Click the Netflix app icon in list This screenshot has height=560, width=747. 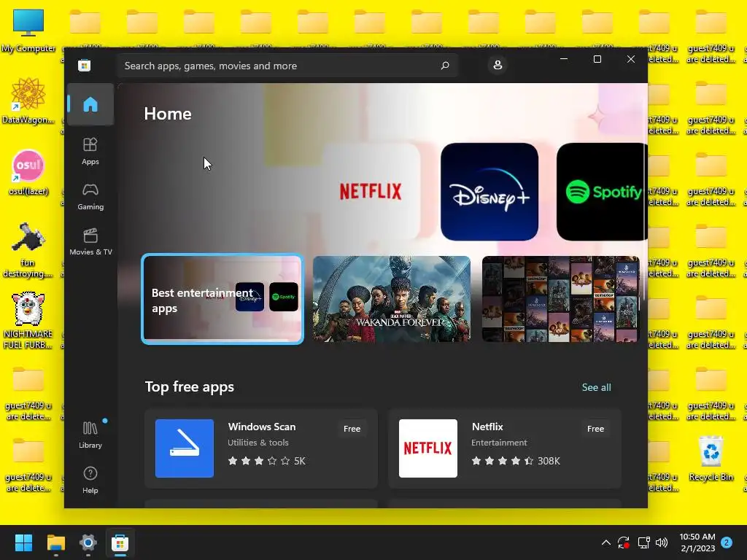pos(427,448)
